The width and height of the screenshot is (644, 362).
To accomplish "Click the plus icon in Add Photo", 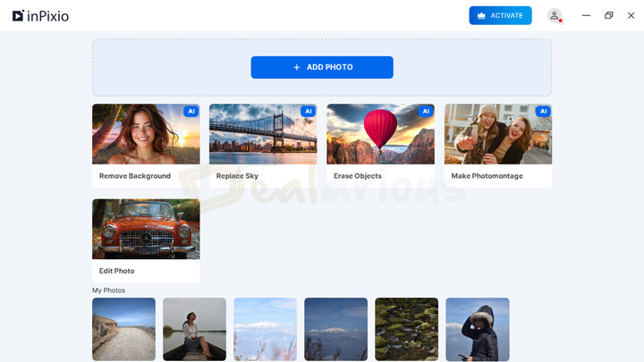I will click(297, 67).
